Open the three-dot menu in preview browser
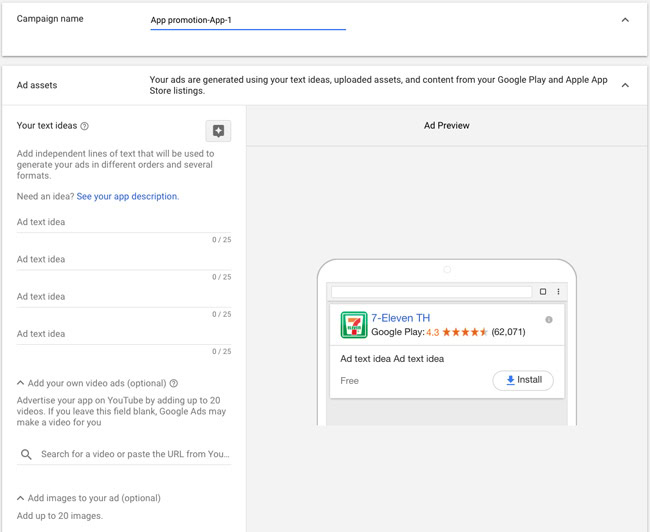Viewport: 650px width, 532px height. coord(558,292)
